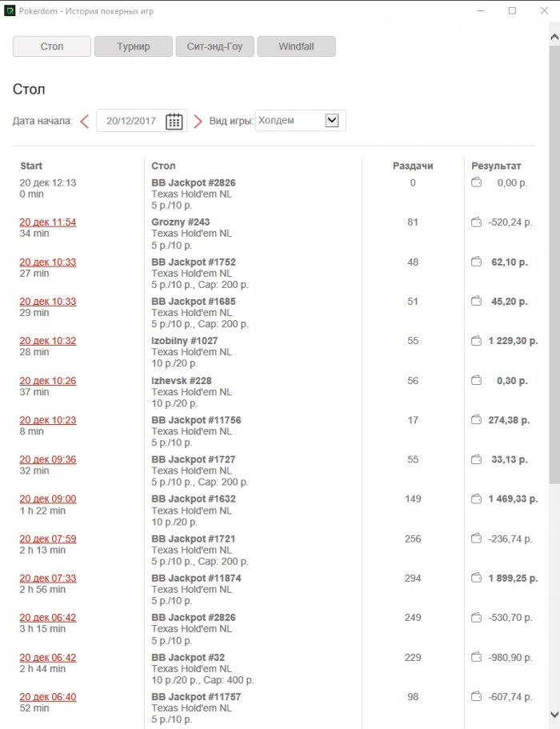The width and height of the screenshot is (560, 729).
Task: Select the Стол tab
Action: 51,46
